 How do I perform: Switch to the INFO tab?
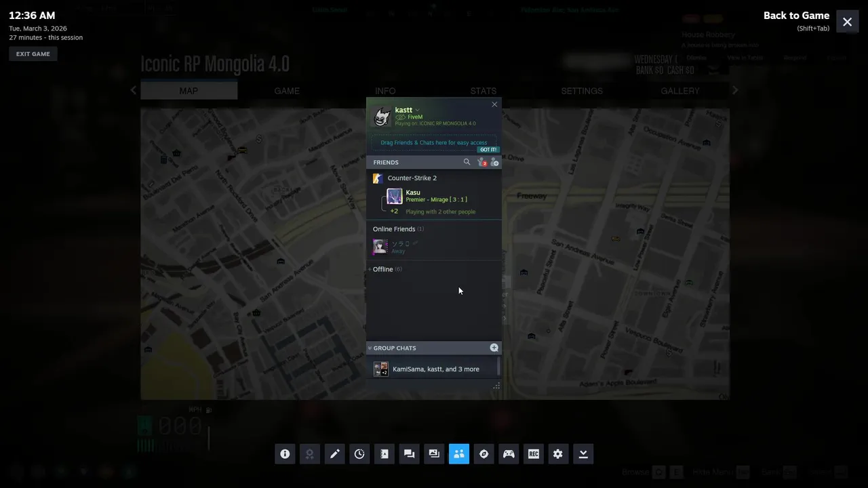(x=385, y=91)
